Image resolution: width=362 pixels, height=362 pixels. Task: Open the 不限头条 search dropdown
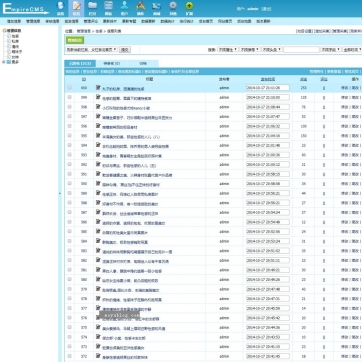[272, 49]
